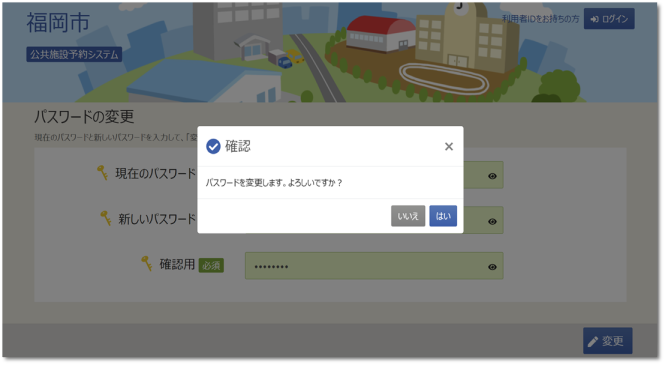665x365 pixels.
Task: Click the 変更 button at bottom
Action: [607, 340]
